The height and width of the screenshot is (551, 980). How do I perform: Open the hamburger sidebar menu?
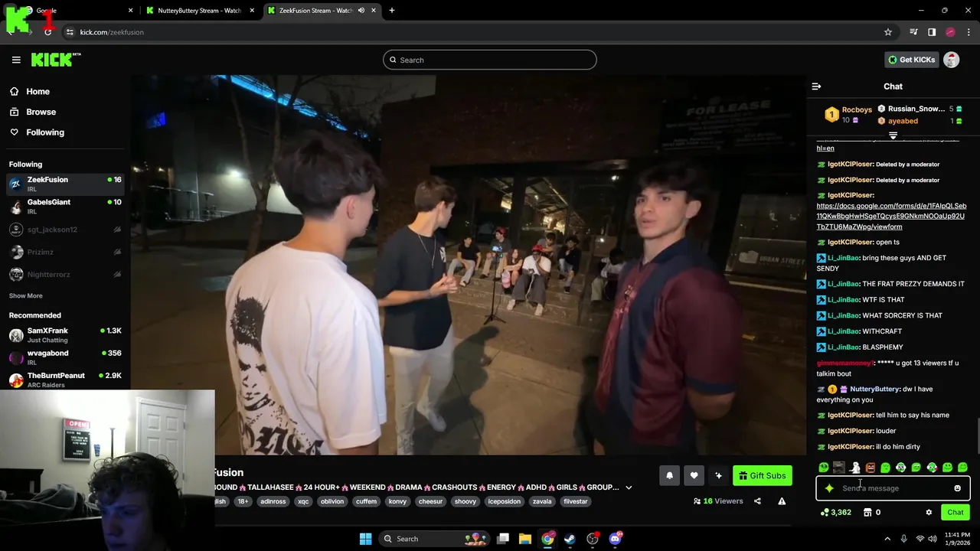click(x=16, y=60)
